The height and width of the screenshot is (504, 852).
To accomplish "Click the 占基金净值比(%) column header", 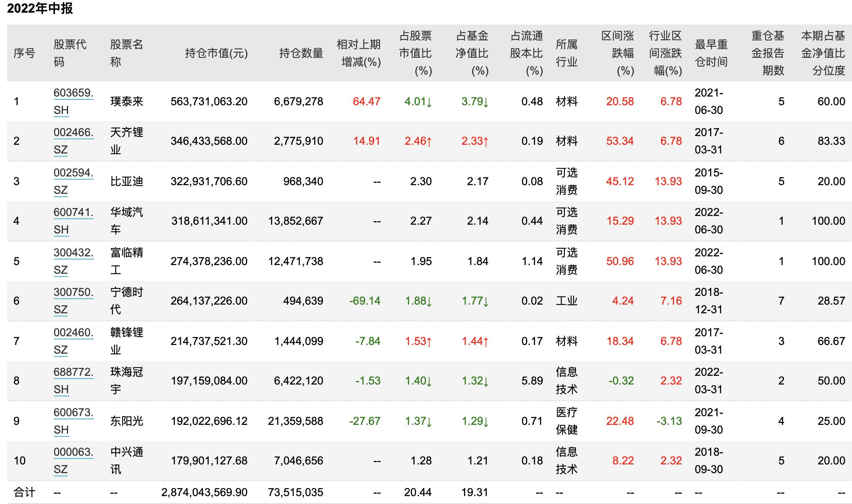I will point(472,53).
